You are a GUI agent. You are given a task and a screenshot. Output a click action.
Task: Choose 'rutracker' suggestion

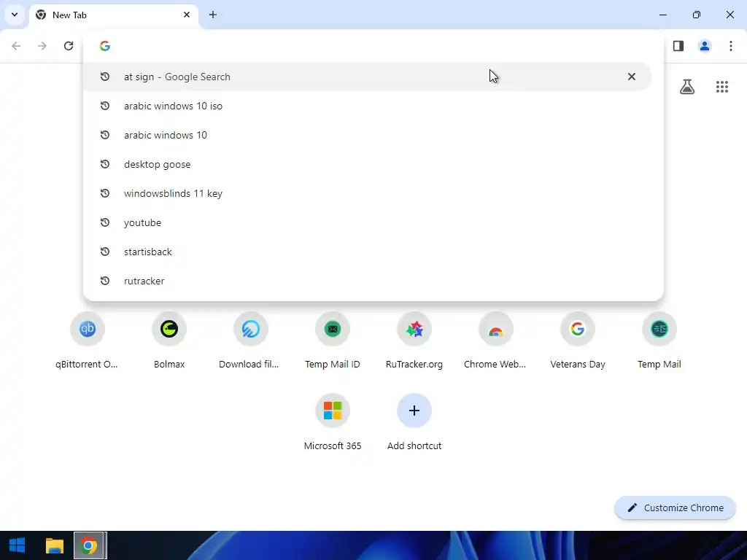pyautogui.click(x=367, y=281)
